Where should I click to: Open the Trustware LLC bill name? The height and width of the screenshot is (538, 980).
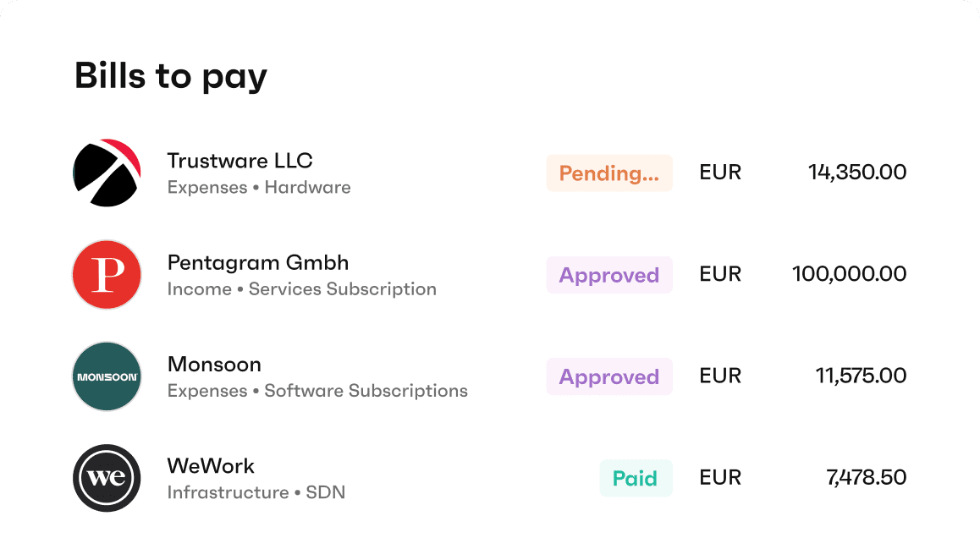tap(240, 161)
